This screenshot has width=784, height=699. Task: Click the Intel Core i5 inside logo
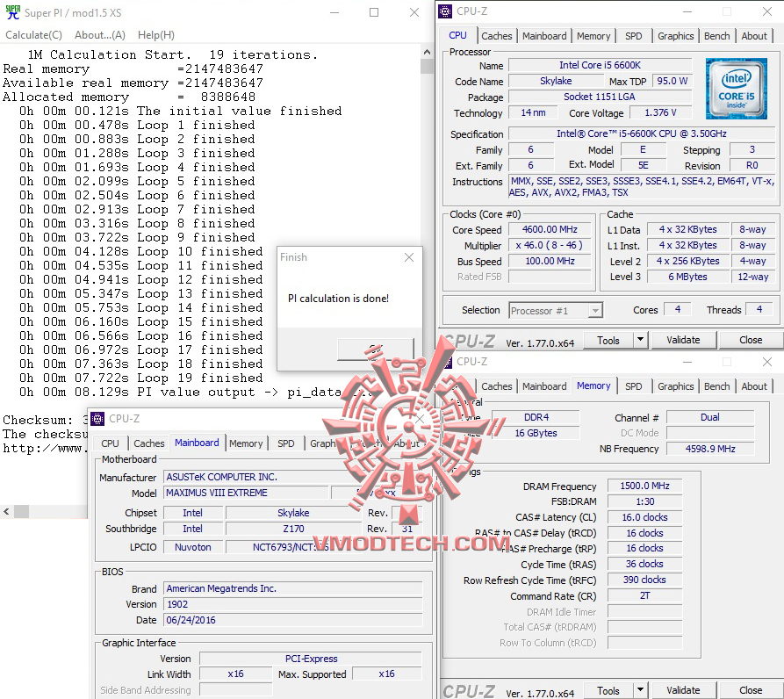[x=736, y=89]
